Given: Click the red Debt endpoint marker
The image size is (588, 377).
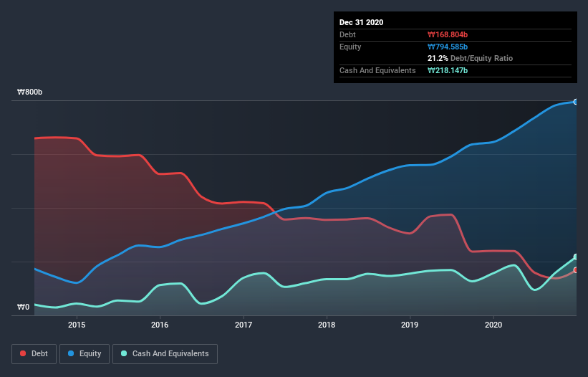Looking at the screenshot, I should (576, 270).
